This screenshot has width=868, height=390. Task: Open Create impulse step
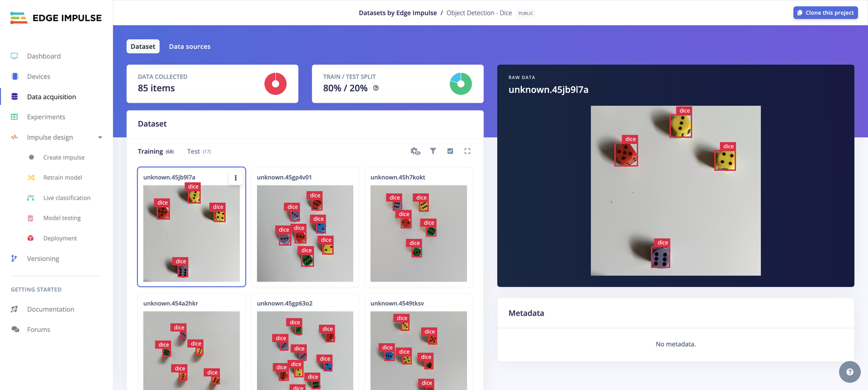coord(63,157)
